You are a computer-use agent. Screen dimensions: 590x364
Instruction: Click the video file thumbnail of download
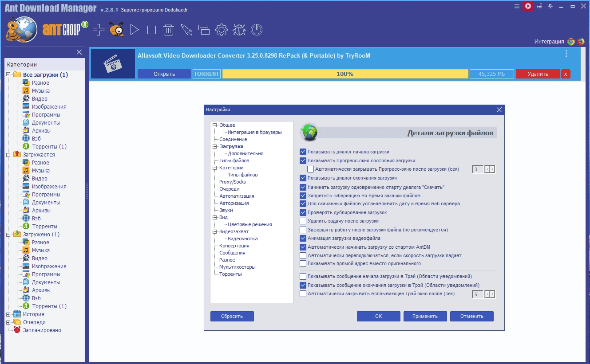click(113, 64)
